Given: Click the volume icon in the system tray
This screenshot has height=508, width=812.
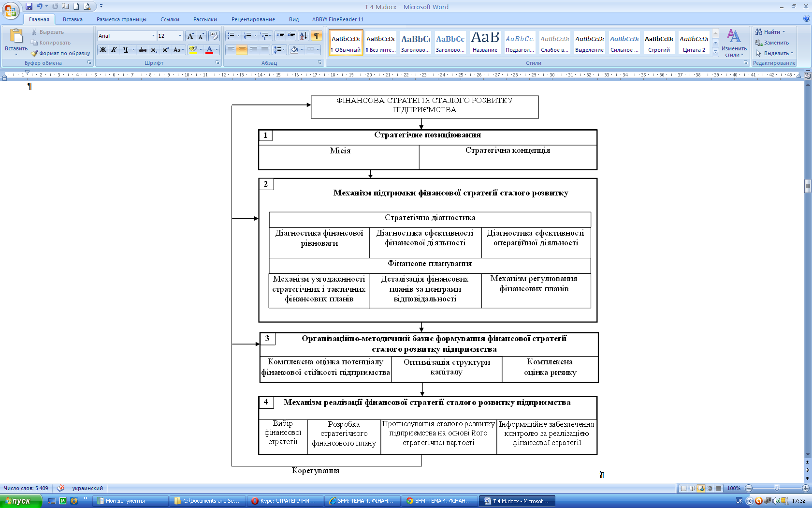Looking at the screenshot, I should coord(776,501).
